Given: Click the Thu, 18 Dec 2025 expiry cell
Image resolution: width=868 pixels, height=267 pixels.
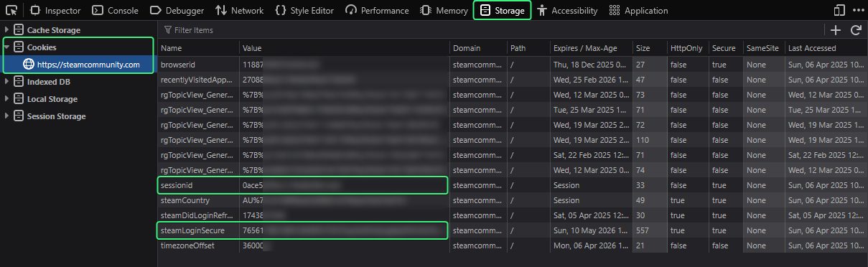Looking at the screenshot, I should click(591, 64).
